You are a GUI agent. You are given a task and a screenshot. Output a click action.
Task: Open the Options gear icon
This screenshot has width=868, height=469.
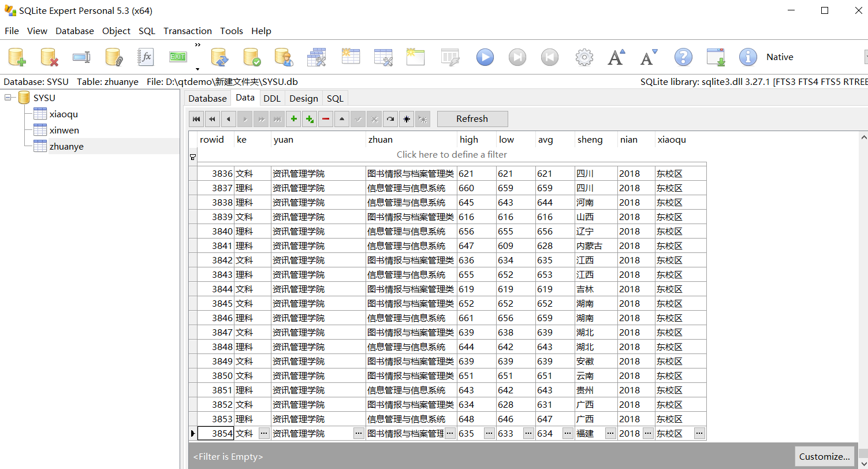click(584, 57)
